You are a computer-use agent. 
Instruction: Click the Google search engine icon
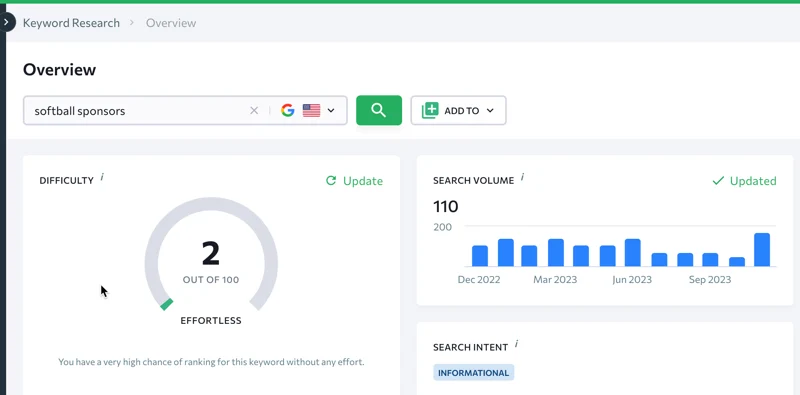(x=288, y=110)
